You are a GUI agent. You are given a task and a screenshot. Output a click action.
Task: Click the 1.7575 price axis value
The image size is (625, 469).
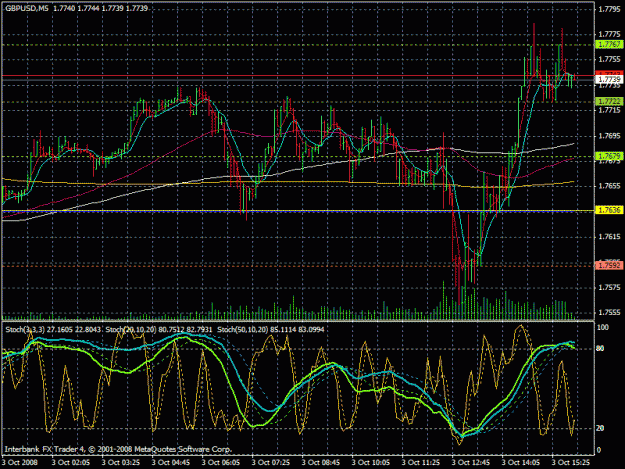609,287
